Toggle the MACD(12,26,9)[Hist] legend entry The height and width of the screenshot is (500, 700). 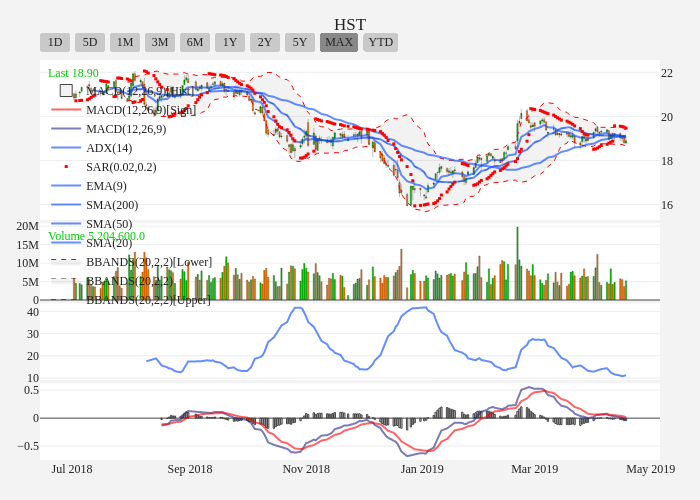click(x=139, y=91)
